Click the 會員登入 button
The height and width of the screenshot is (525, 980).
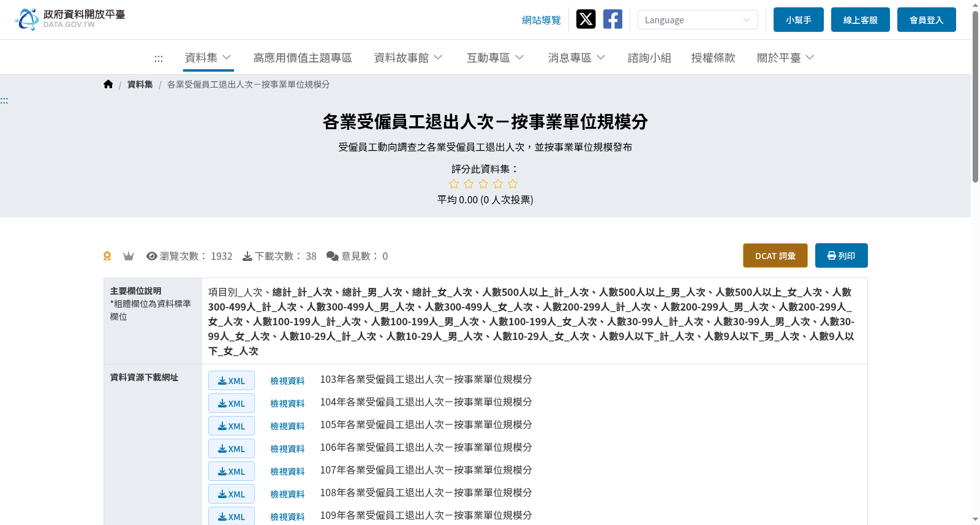tap(927, 20)
